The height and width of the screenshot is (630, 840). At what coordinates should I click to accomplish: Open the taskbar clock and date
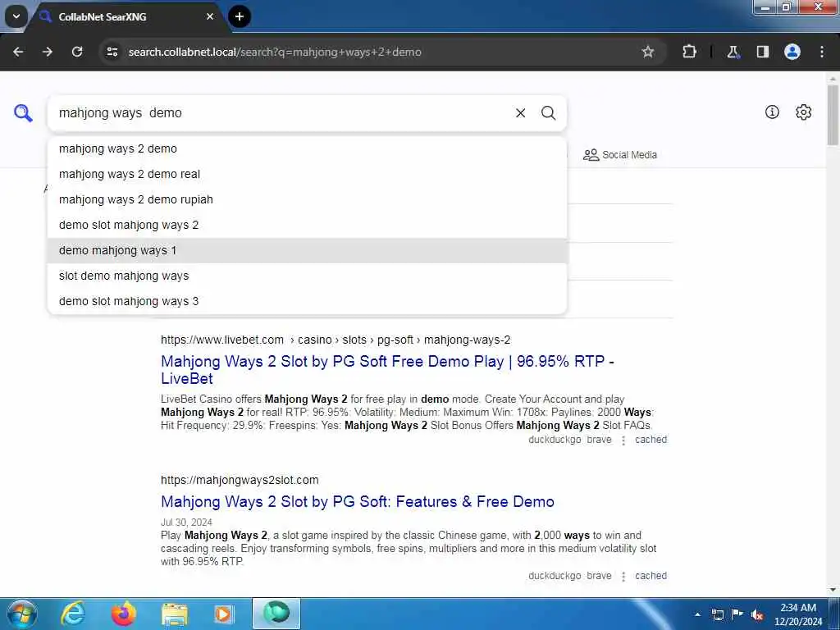[x=797, y=614]
